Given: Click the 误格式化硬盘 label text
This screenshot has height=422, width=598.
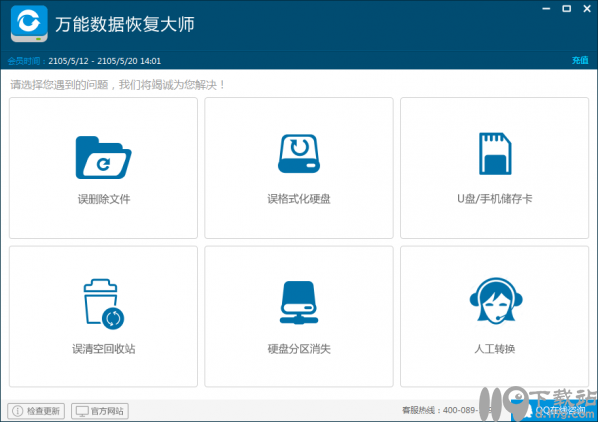Looking at the screenshot, I should pos(299,199).
